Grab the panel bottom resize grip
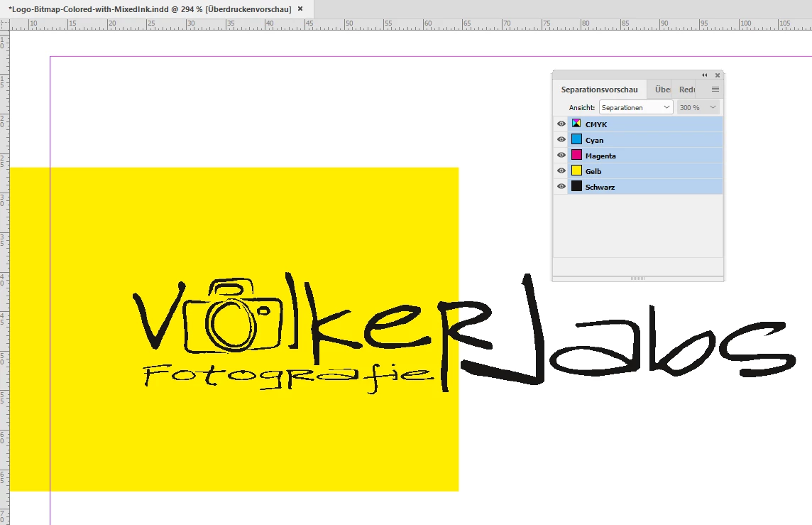This screenshot has width=812, height=525. [637, 278]
